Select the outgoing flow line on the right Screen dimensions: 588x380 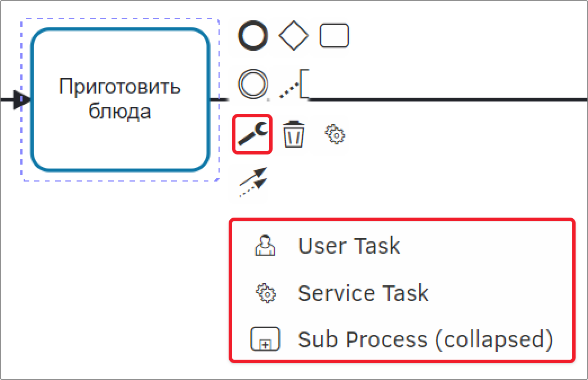(x=446, y=99)
